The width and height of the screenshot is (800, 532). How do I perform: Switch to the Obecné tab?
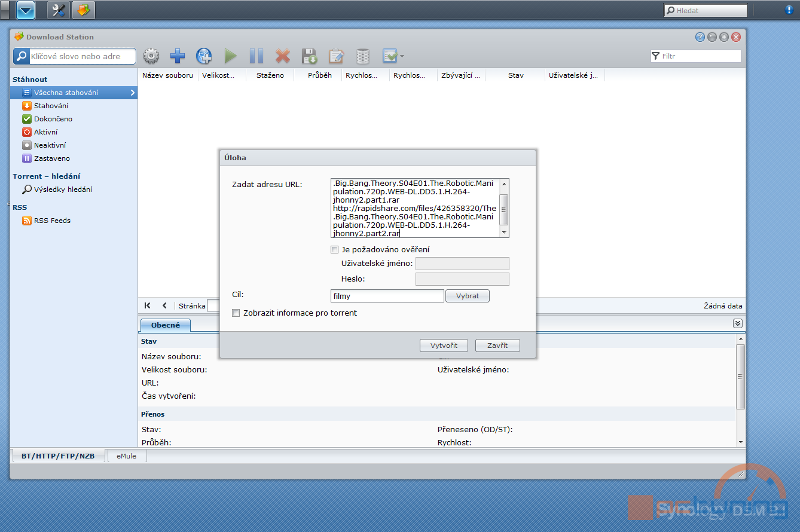[166, 325]
